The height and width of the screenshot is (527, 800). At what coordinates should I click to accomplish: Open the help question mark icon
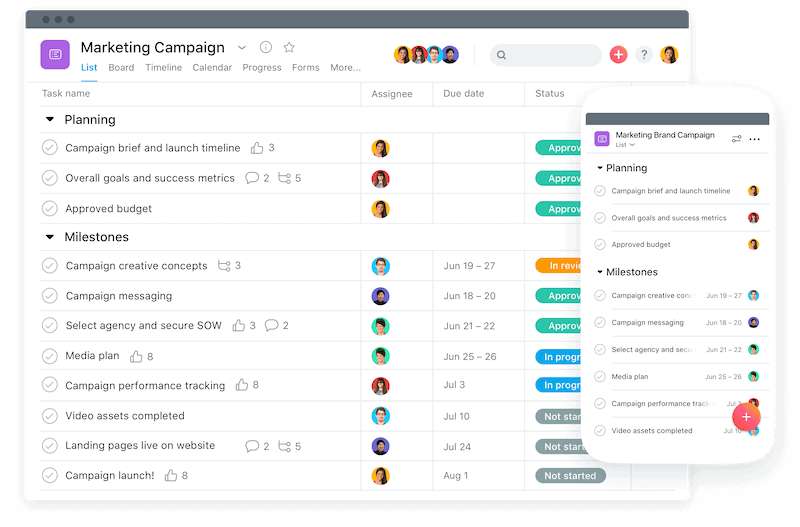click(x=644, y=55)
